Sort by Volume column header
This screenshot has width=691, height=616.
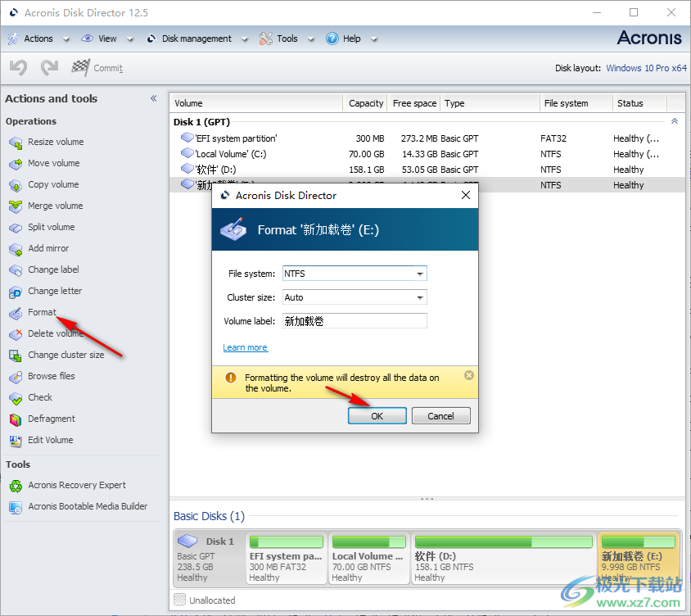point(256,103)
